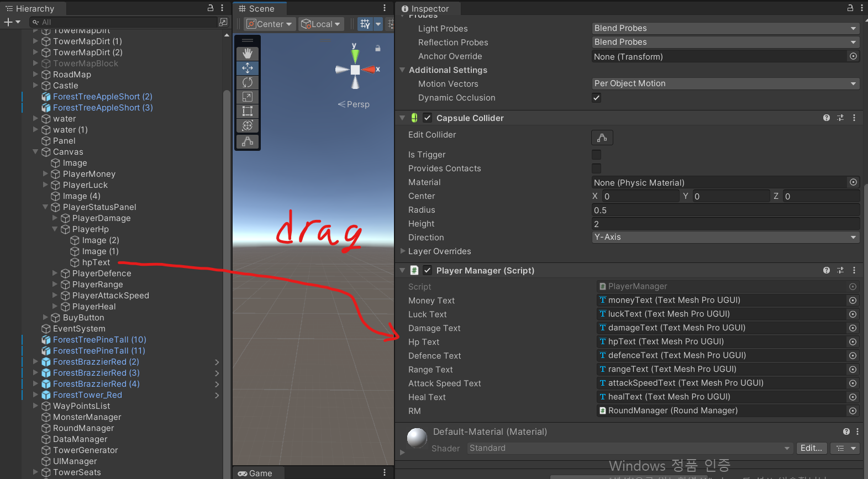Select the Scale tool
Screen dimensions: 868x479
[x=248, y=97]
